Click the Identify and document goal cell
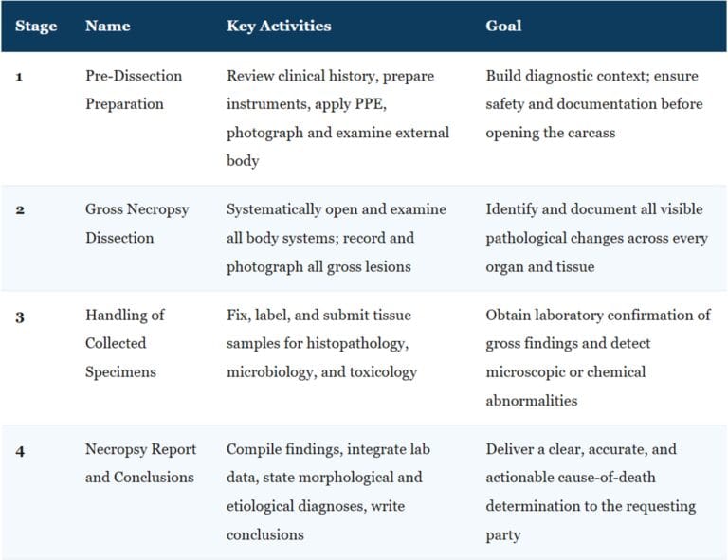 [596, 238]
